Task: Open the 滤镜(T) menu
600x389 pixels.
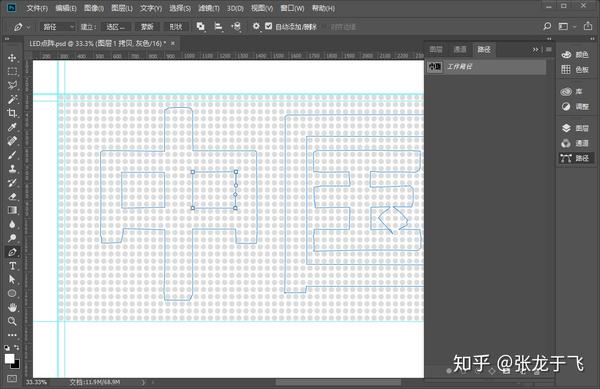Action: click(x=209, y=8)
